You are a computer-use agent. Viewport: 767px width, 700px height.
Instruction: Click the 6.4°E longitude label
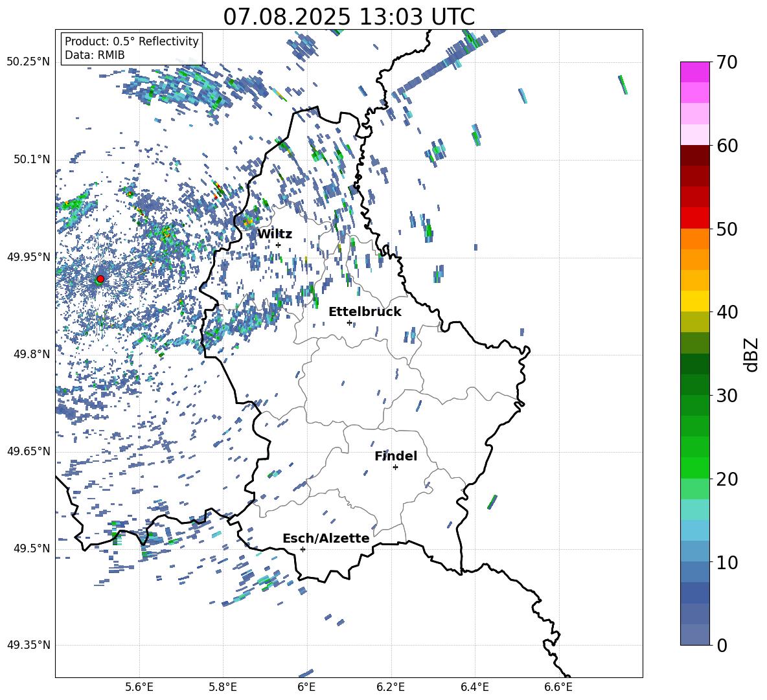(x=474, y=687)
